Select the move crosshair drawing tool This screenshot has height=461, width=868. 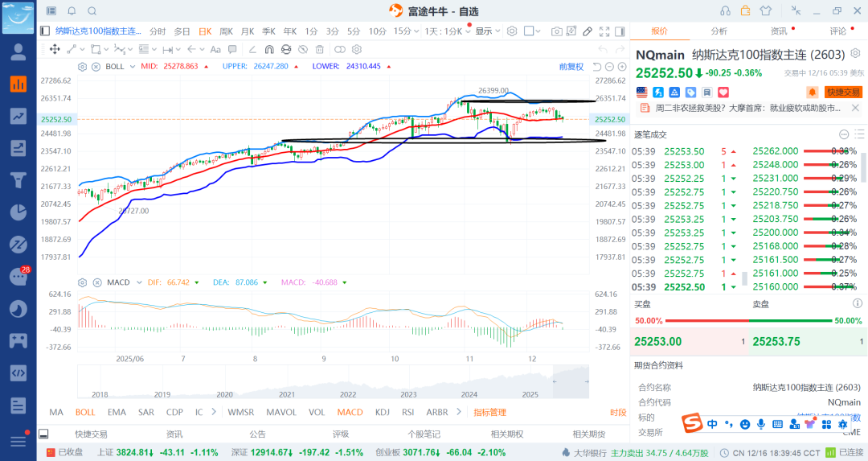(x=55, y=49)
